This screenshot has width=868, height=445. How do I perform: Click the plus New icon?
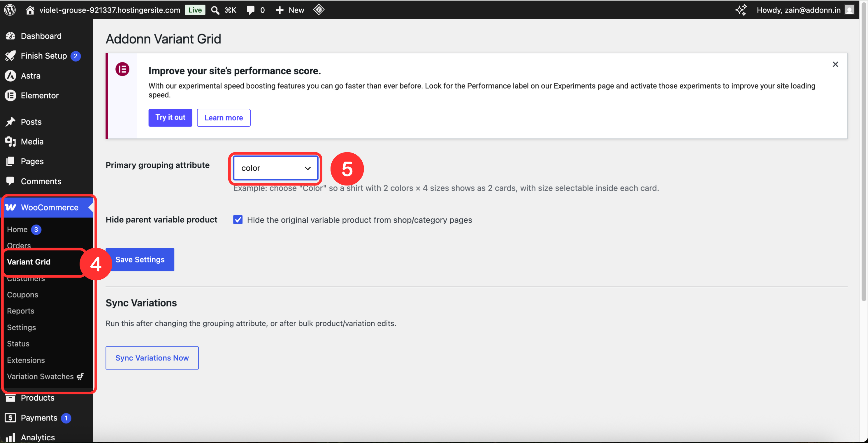coord(279,10)
